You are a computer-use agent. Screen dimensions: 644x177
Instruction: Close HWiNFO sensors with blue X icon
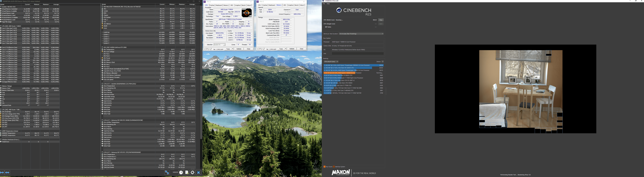coord(199,172)
